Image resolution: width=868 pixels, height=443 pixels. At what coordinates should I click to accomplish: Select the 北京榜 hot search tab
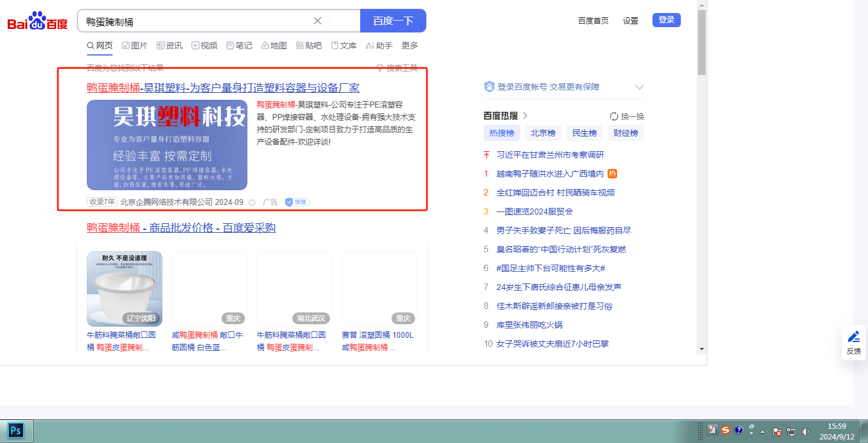pyautogui.click(x=543, y=133)
